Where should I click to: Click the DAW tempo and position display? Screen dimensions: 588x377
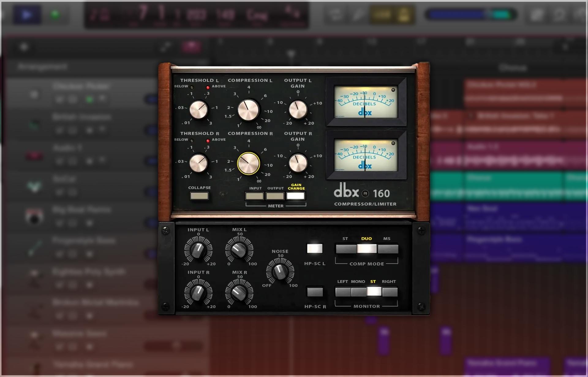pos(196,15)
